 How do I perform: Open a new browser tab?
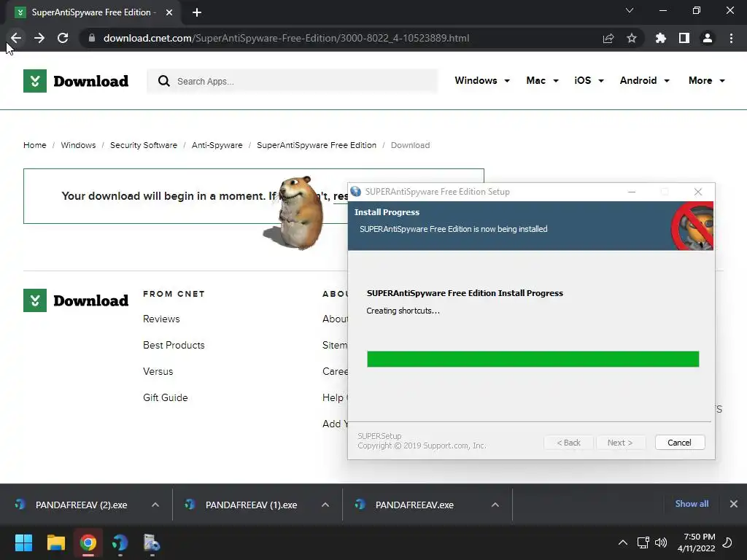[197, 12]
